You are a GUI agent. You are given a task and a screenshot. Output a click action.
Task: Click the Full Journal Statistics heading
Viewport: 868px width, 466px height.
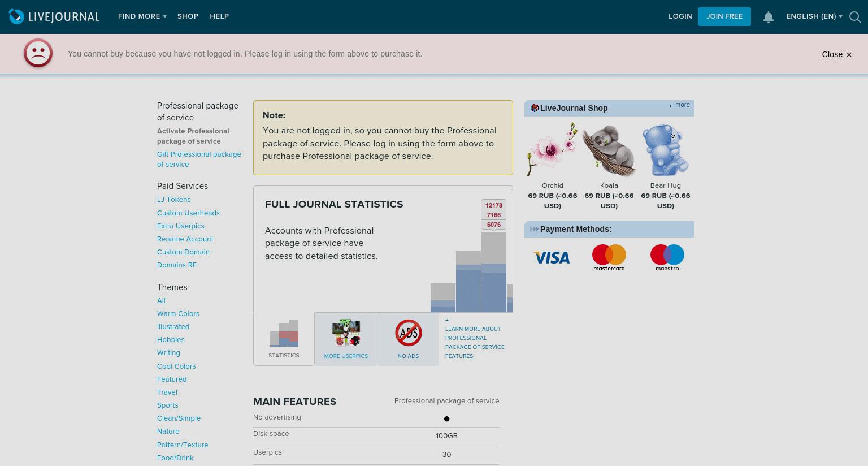pyautogui.click(x=334, y=204)
